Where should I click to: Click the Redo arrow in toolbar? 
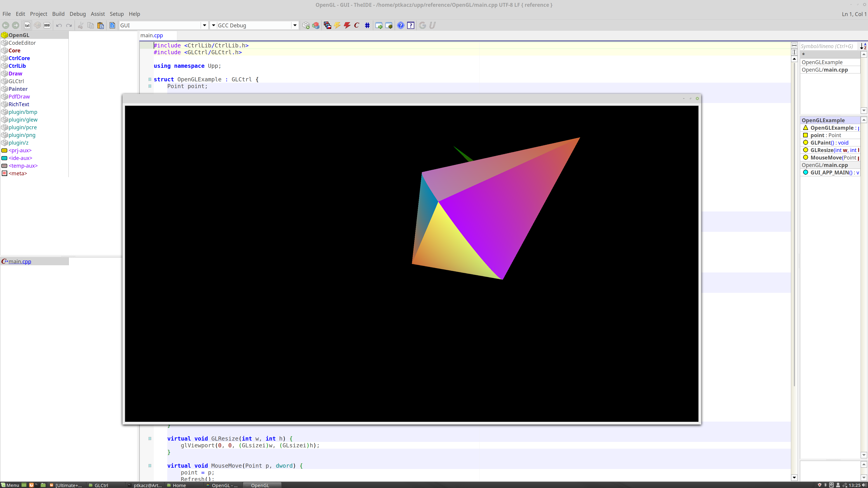69,25
